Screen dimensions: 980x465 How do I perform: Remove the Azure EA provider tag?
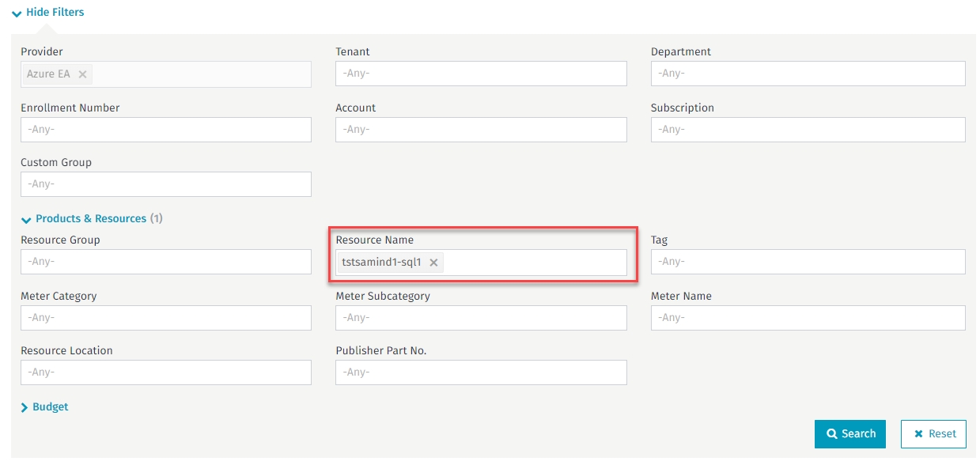82,74
